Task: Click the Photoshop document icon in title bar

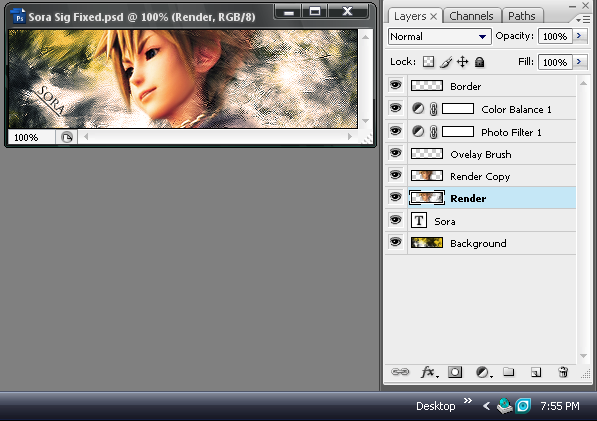Action: (18, 16)
